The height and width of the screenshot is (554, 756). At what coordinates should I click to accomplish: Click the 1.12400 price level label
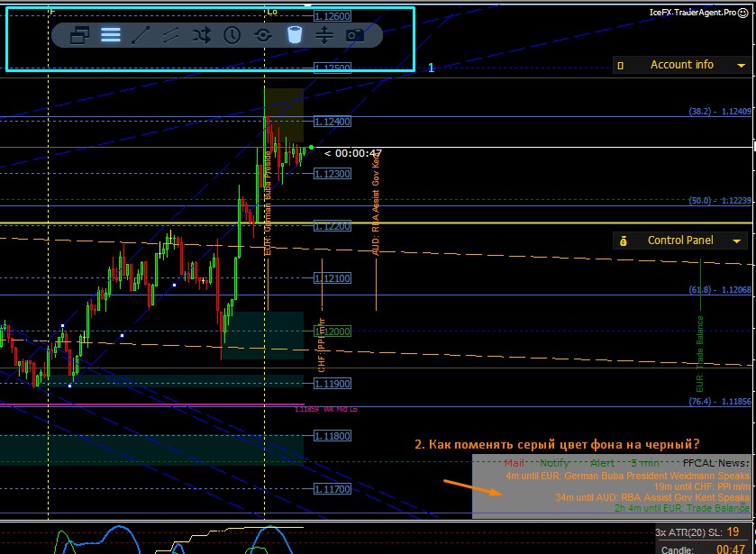click(332, 122)
